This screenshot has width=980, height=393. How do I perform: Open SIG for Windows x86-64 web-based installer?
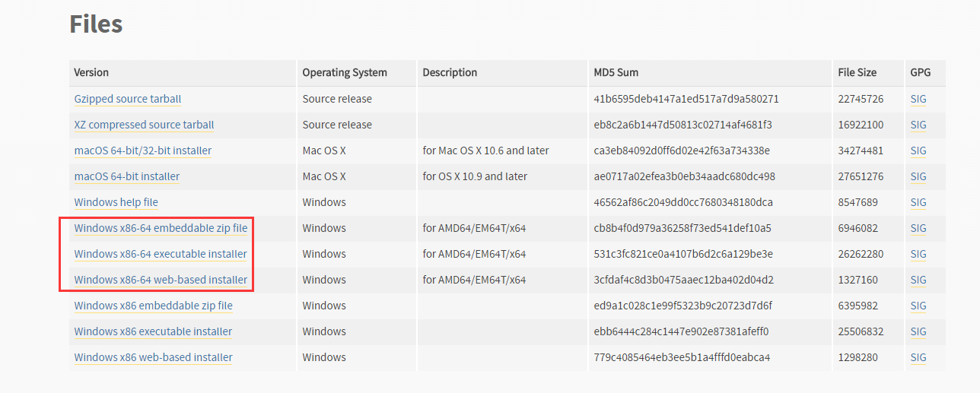pyautogui.click(x=918, y=280)
